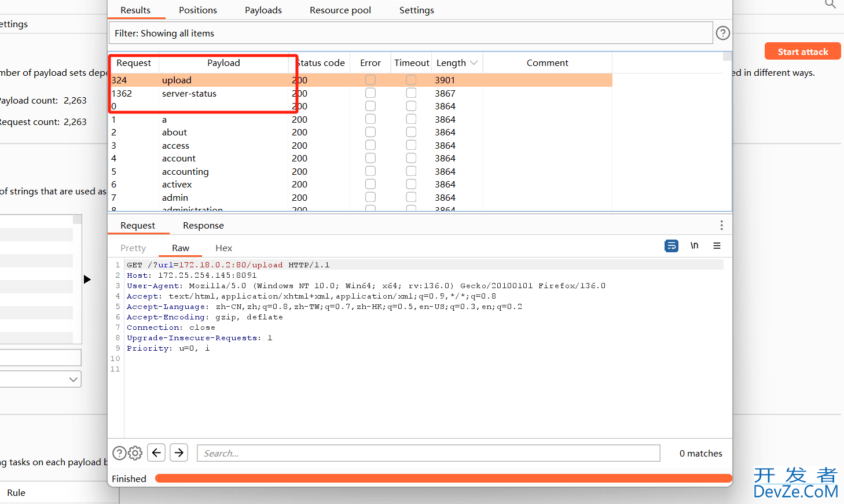Click the Search field in message viewer
Image resolution: width=844 pixels, height=504 pixels.
click(x=428, y=453)
